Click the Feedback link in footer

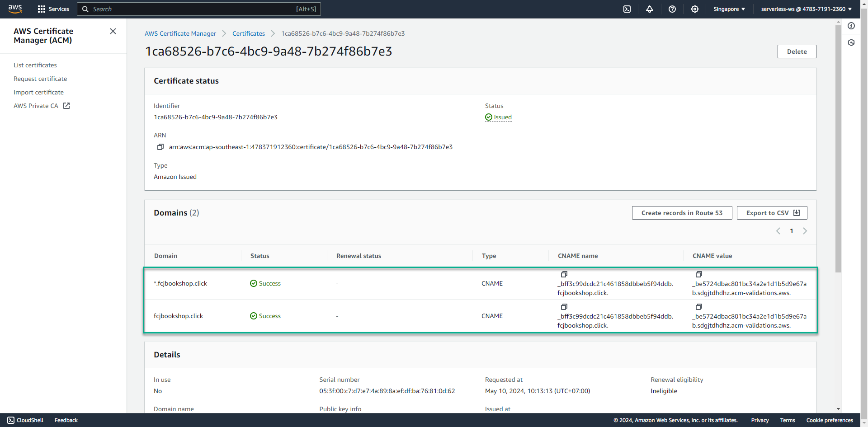coord(66,420)
